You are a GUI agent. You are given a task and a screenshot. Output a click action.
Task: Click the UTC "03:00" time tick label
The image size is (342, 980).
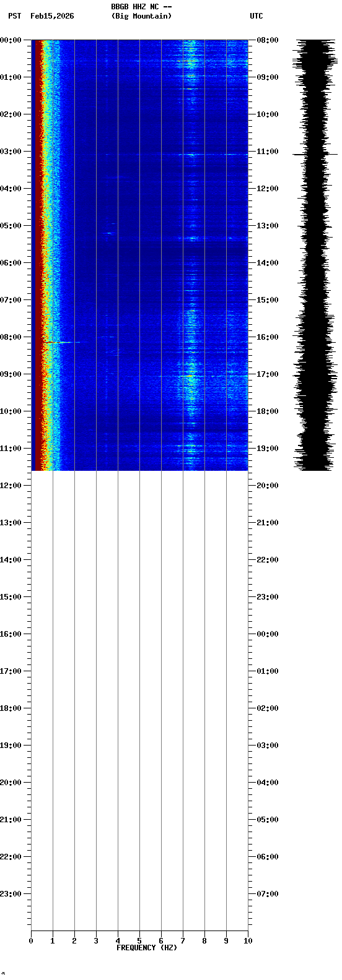[x=268, y=746]
